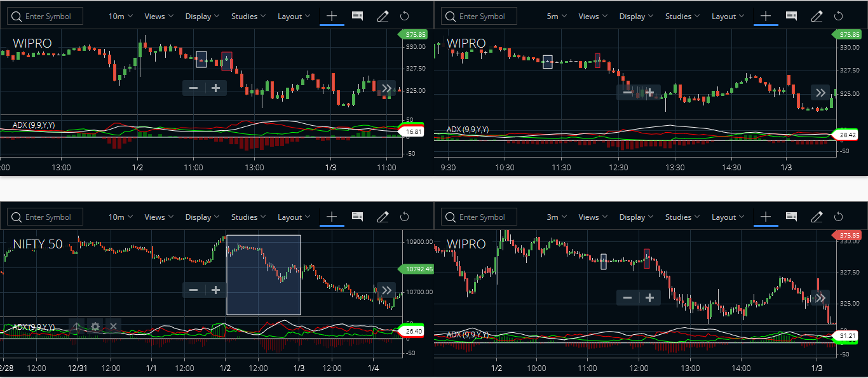The height and width of the screenshot is (378, 868).
Task: Click the 28.42 ADX value tag in the top-right WIPRO 5m chart
Action: [846, 135]
